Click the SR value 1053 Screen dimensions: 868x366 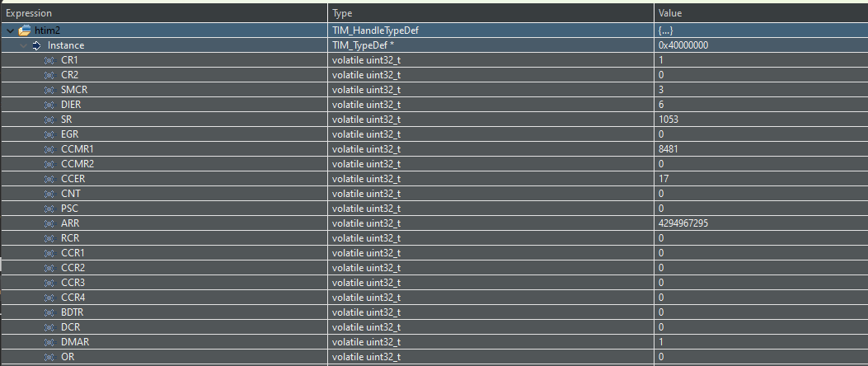(x=669, y=120)
